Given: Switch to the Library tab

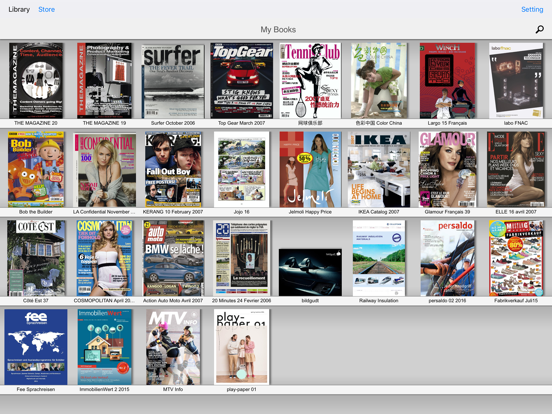Looking at the screenshot, I should point(19,10).
